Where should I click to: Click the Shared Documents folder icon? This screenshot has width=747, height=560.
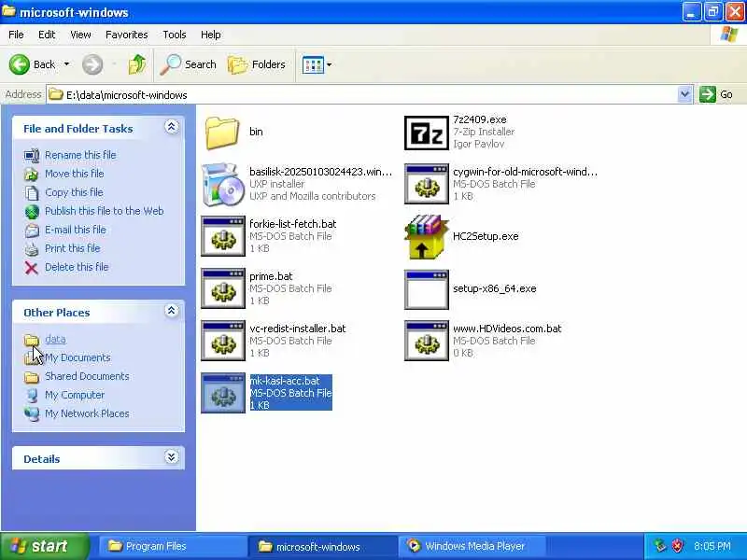32,377
